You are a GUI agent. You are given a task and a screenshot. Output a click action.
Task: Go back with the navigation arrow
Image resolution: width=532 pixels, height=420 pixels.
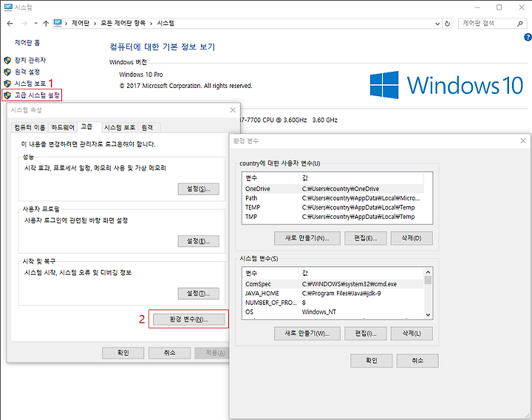[10, 23]
